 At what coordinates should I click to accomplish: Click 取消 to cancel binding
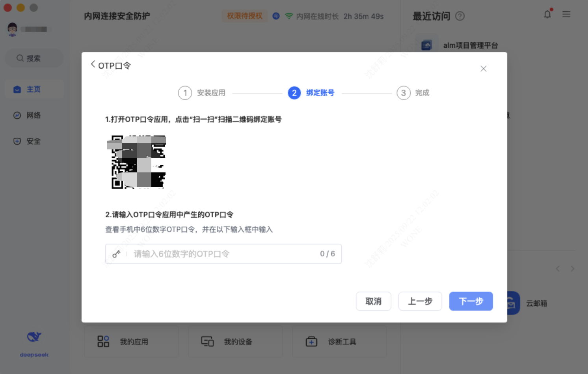coord(374,301)
